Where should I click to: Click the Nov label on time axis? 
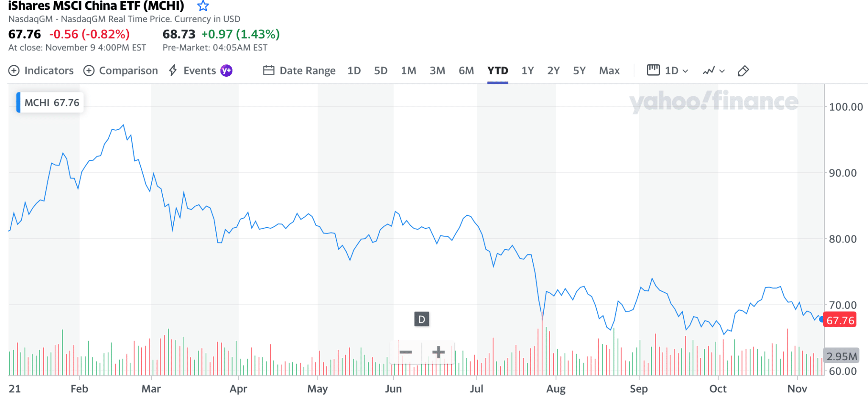click(797, 389)
